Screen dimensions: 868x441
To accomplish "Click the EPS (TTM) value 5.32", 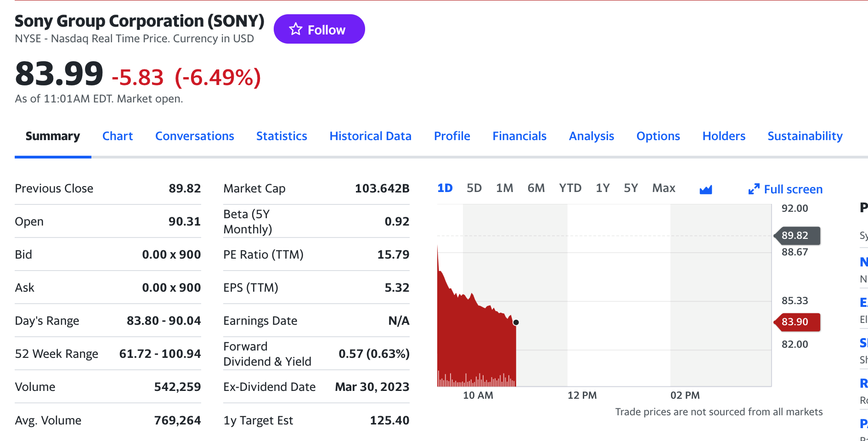I will (x=397, y=288).
